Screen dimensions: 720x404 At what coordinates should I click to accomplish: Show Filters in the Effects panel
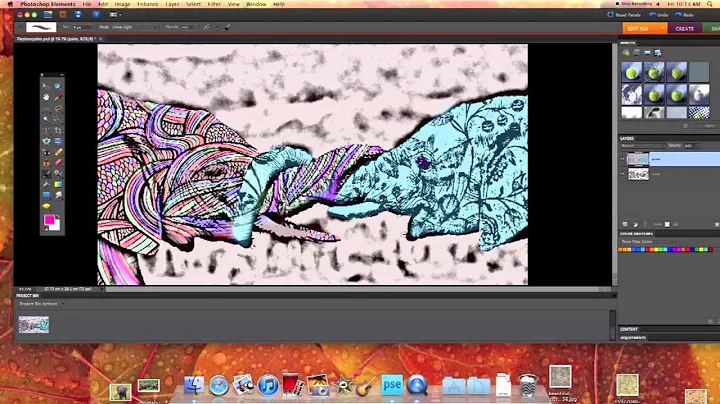pyautogui.click(x=625, y=53)
